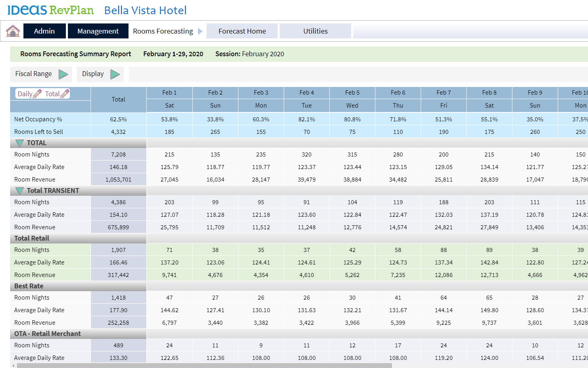Select the Total Retail section header
Image resolution: width=588 pixels, height=368 pixels.
(x=32, y=239)
